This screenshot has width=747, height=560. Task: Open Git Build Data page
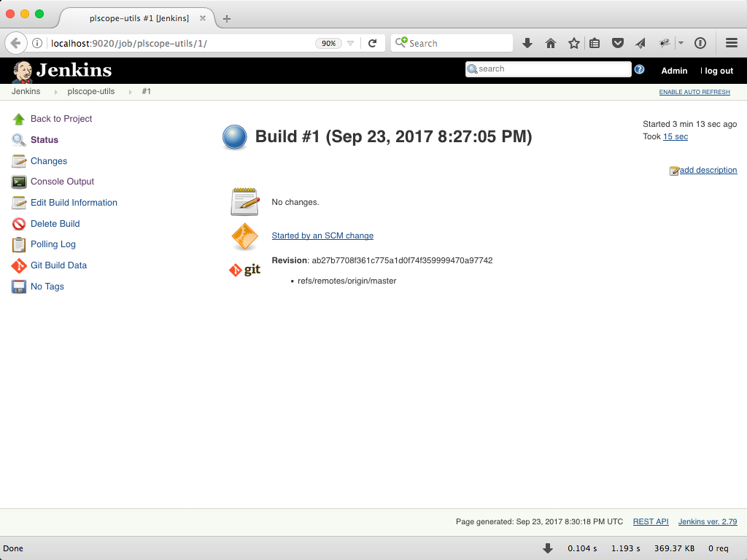(x=58, y=265)
